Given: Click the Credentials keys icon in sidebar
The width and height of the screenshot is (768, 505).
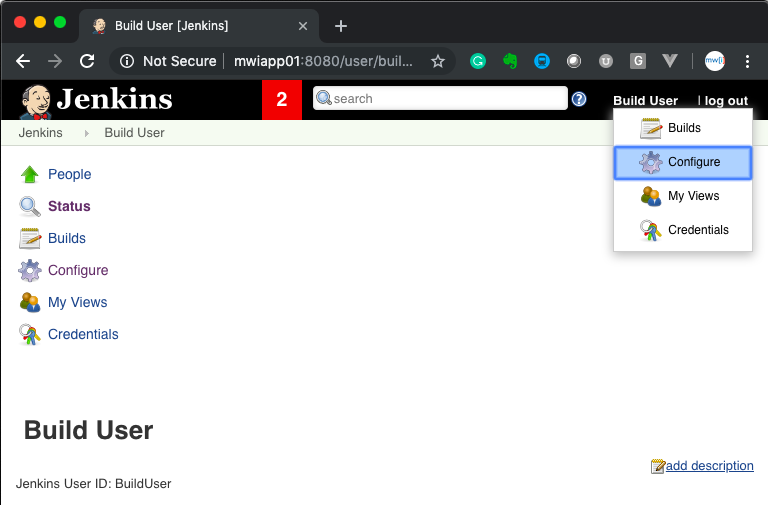Looking at the screenshot, I should tap(30, 335).
